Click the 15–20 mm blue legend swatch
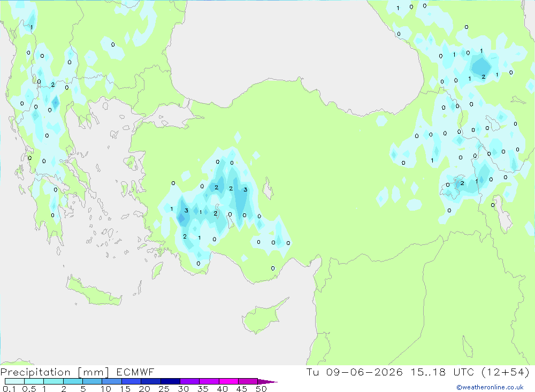535x392 pixels. tap(131, 381)
